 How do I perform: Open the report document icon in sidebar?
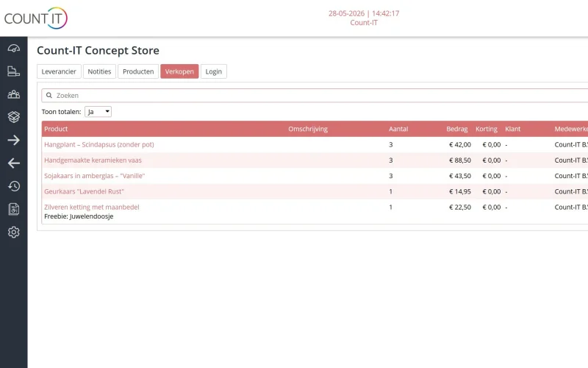[x=13, y=209]
